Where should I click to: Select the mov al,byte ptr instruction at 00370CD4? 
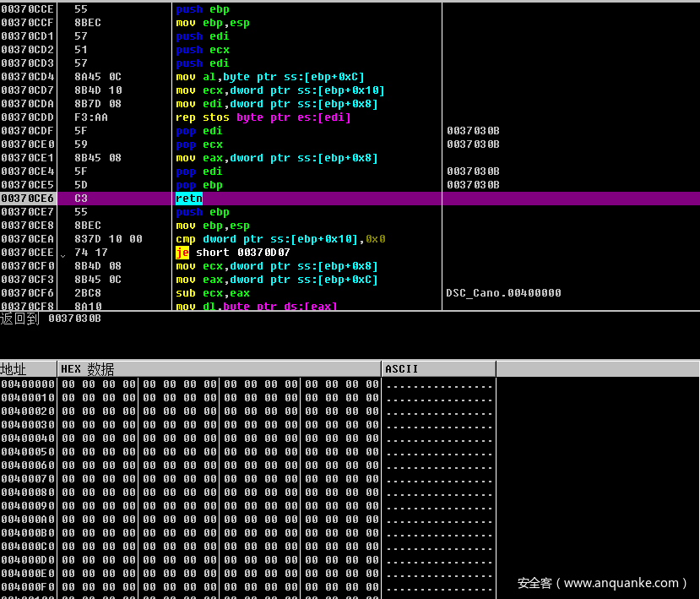coord(269,77)
